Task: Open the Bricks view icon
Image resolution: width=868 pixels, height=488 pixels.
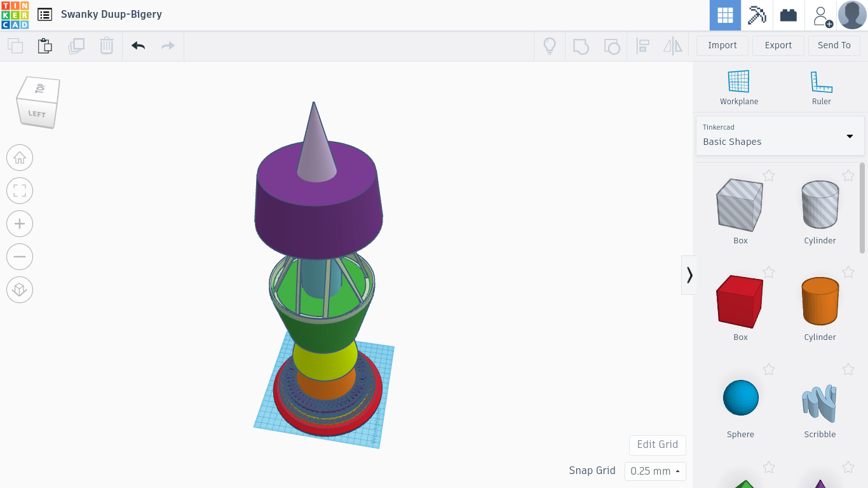Action: click(x=788, y=15)
